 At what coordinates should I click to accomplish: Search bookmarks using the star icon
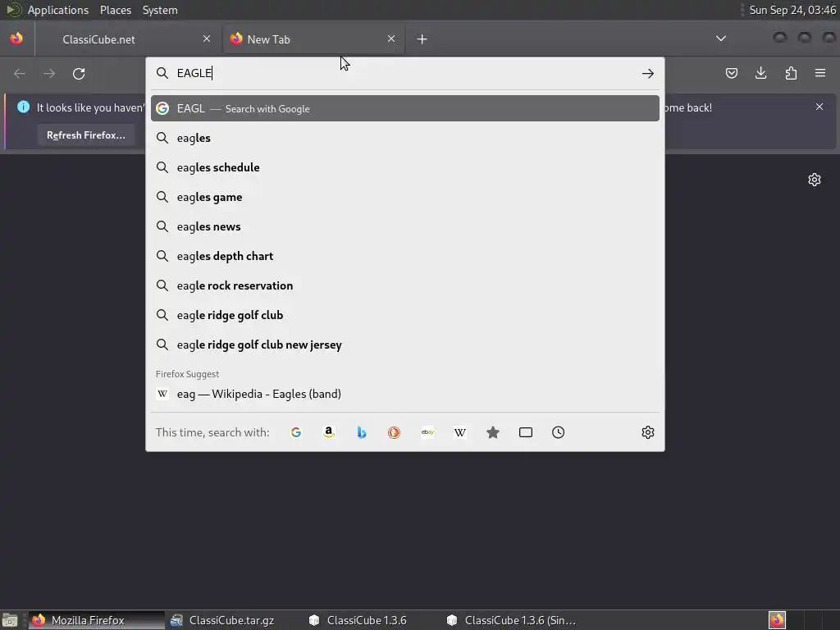(493, 432)
